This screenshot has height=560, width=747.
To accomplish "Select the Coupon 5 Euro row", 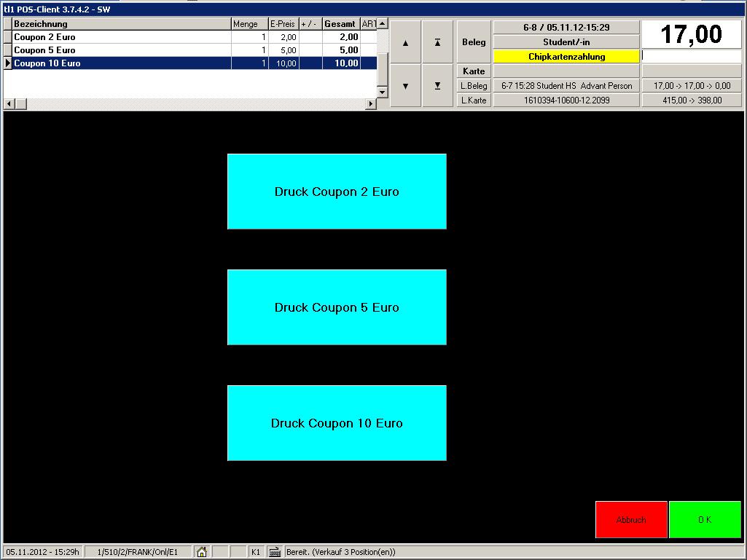I will [121, 50].
